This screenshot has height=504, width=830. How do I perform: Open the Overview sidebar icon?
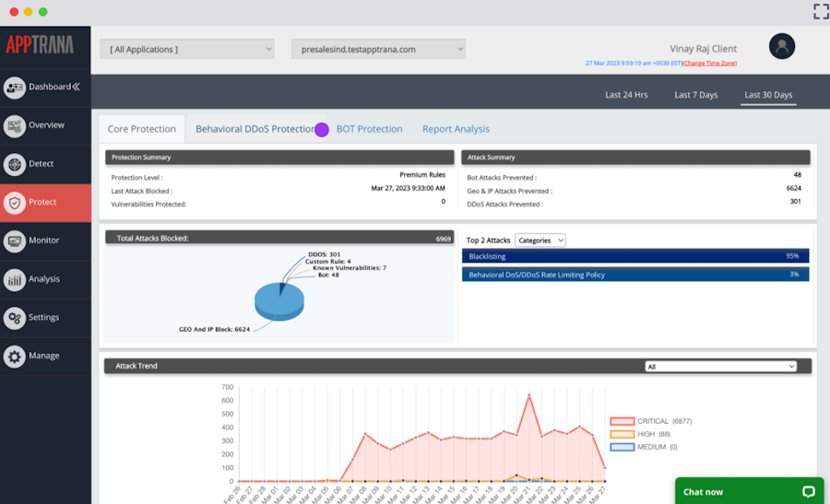click(x=14, y=126)
